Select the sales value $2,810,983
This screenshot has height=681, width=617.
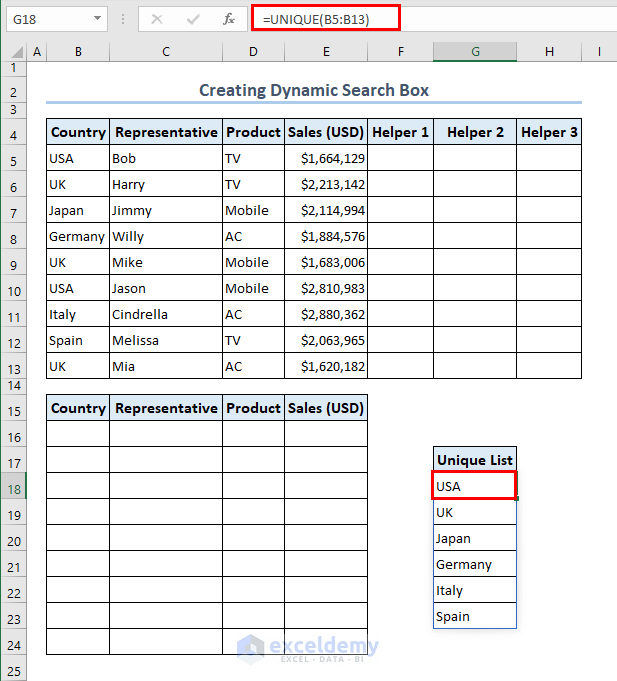pos(326,288)
